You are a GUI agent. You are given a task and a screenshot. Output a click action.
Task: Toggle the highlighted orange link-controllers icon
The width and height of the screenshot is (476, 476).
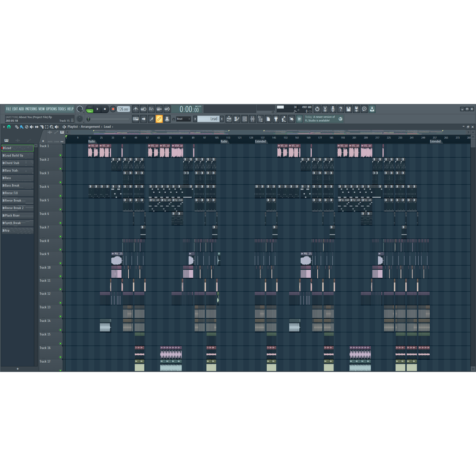pyautogui.click(x=159, y=119)
